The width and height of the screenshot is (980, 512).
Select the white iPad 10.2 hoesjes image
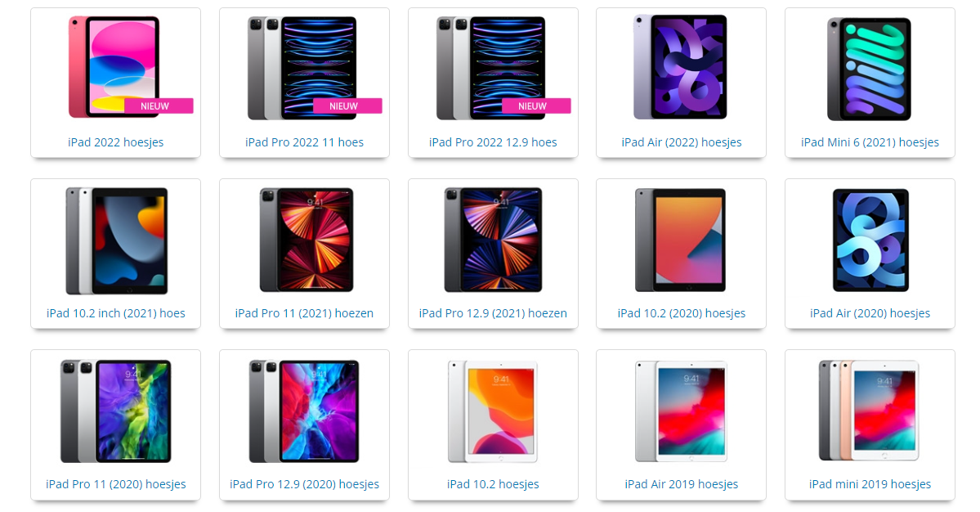coord(493,411)
